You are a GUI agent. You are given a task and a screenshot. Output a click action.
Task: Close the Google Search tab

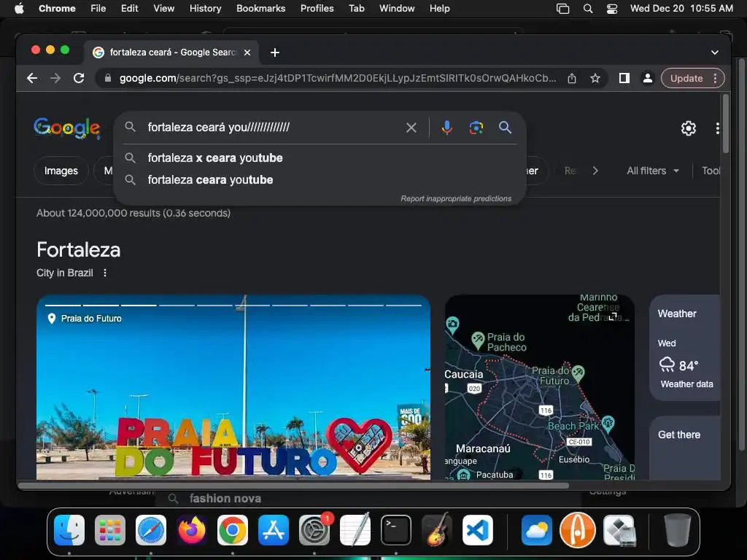pyautogui.click(x=247, y=52)
